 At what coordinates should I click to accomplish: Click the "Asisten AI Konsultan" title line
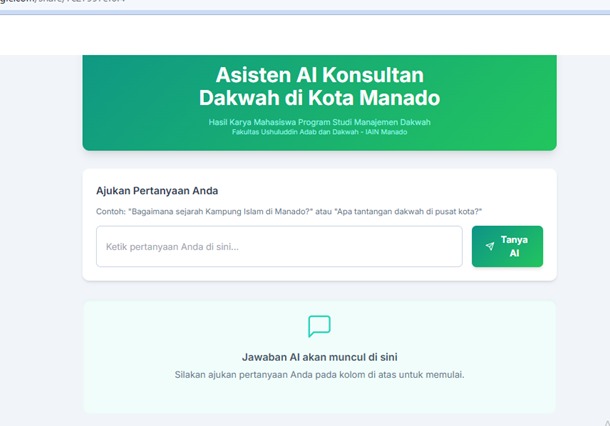pos(319,76)
